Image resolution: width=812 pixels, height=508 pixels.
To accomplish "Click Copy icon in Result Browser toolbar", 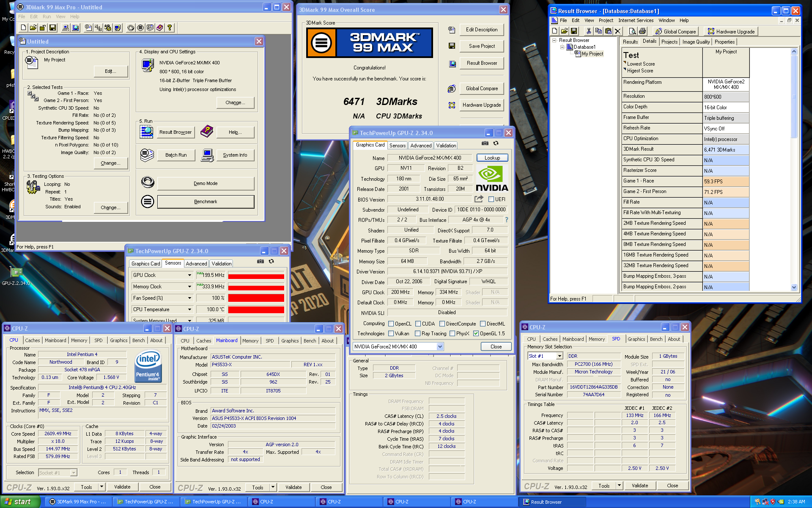I will (598, 31).
